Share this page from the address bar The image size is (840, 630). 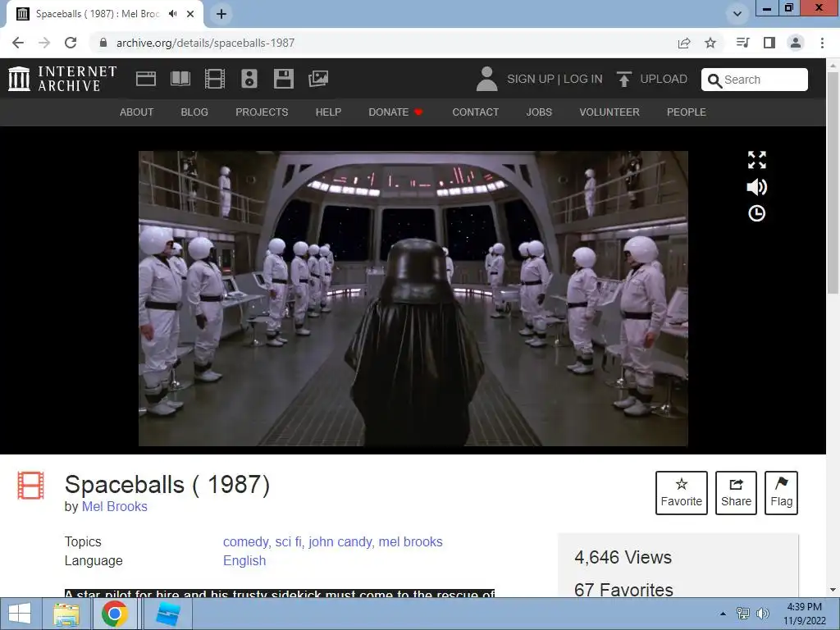(684, 43)
